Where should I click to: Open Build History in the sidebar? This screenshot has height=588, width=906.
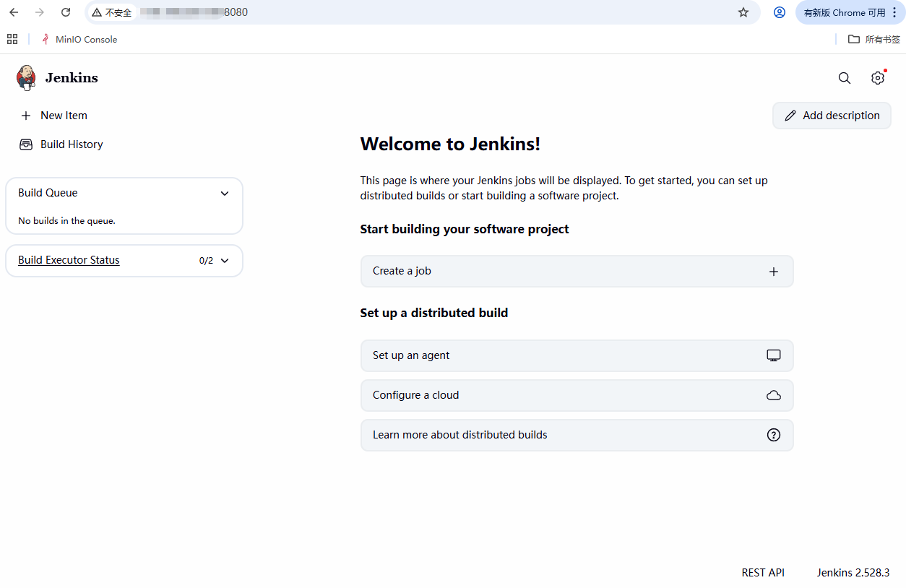point(61,144)
